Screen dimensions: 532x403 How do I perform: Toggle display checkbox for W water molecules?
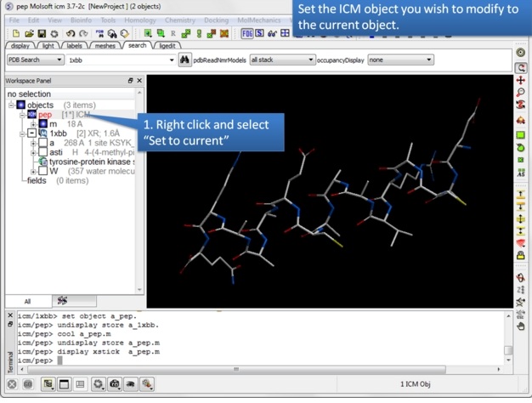pos(43,171)
